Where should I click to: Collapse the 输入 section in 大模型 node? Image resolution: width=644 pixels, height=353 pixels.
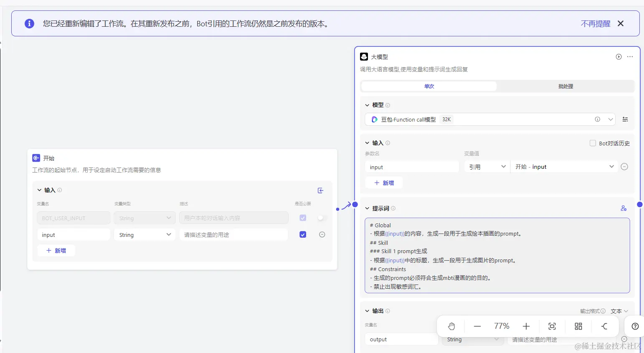pos(367,143)
